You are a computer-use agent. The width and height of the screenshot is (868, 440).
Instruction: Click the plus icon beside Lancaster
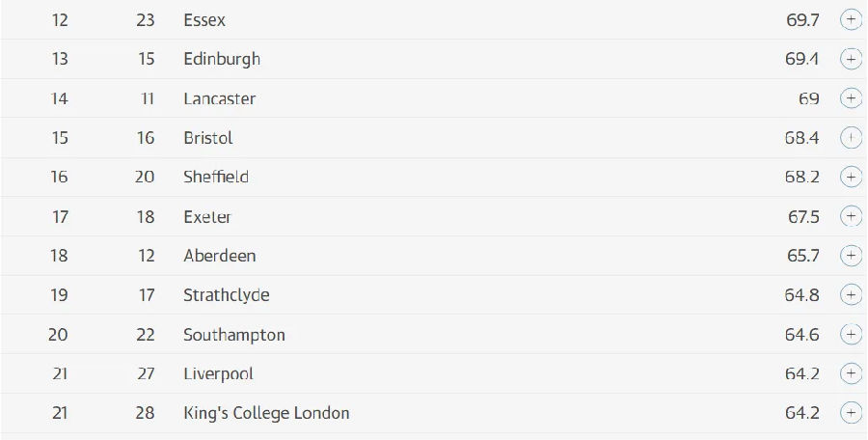851,98
